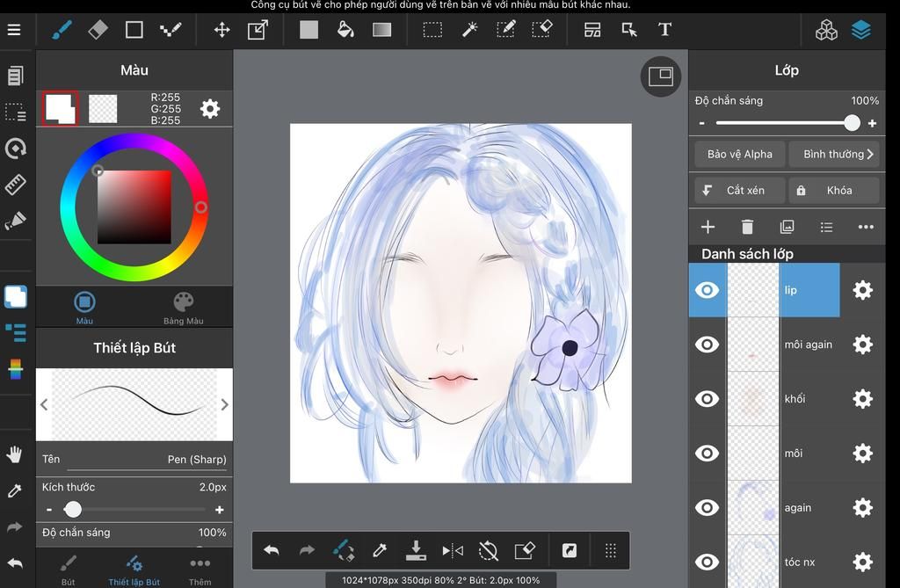Switch to the Màu color tab
Image resolution: width=900 pixels, height=588 pixels.
click(84, 307)
